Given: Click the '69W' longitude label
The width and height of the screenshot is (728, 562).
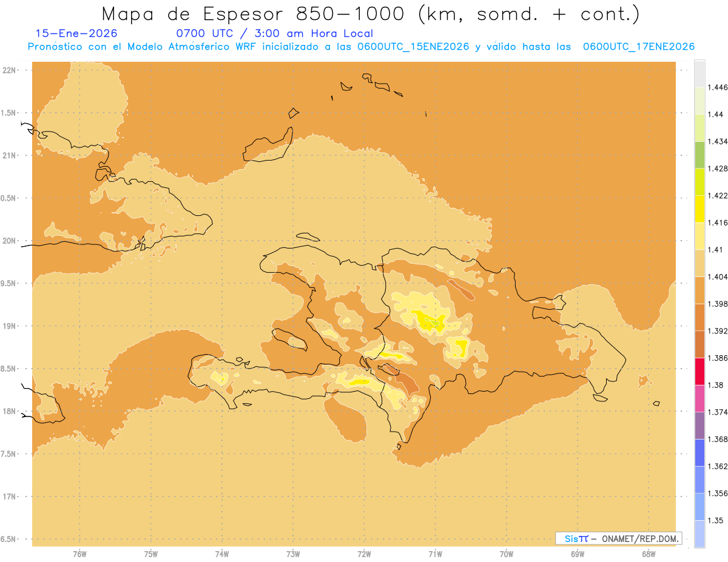Looking at the screenshot, I should click(x=578, y=554).
